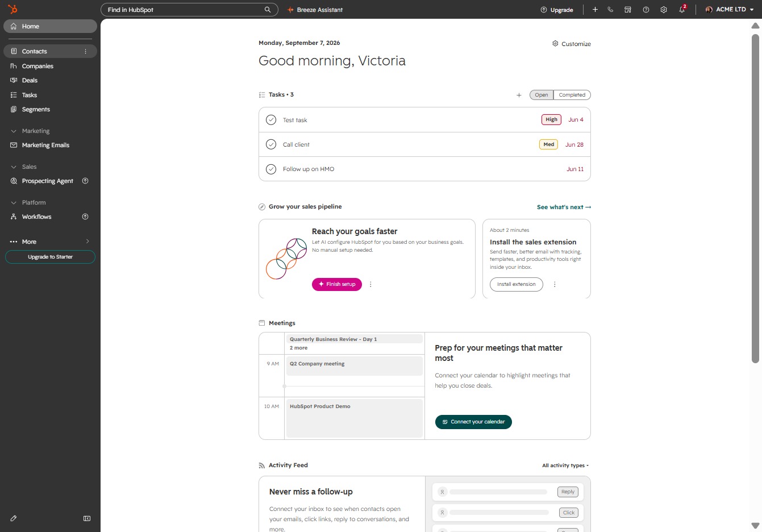The height and width of the screenshot is (532, 762).
Task: Open the phone calling icon
Action: (610, 10)
